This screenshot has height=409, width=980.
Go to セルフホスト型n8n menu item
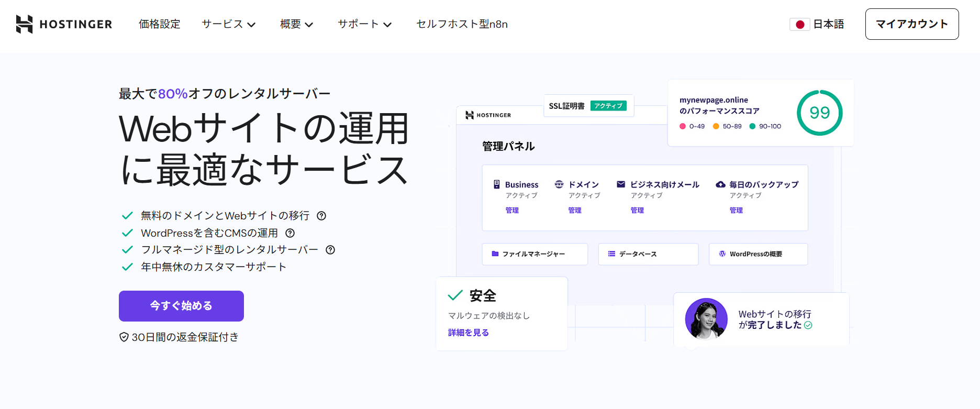(x=462, y=24)
